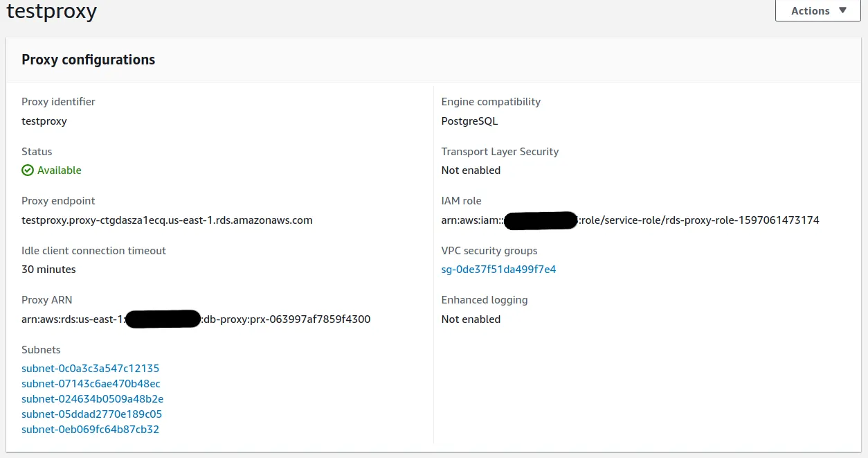Open subnet-0c0a3c3a547c12135 link

[x=91, y=369]
